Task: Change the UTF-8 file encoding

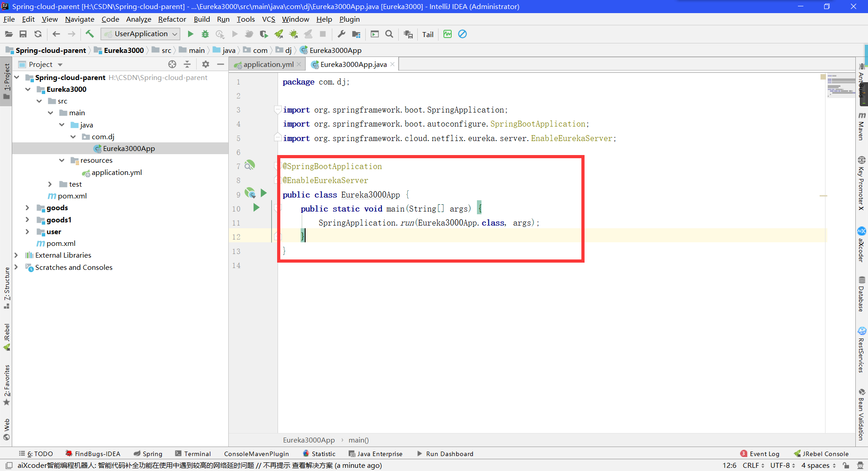Action: [782, 465]
